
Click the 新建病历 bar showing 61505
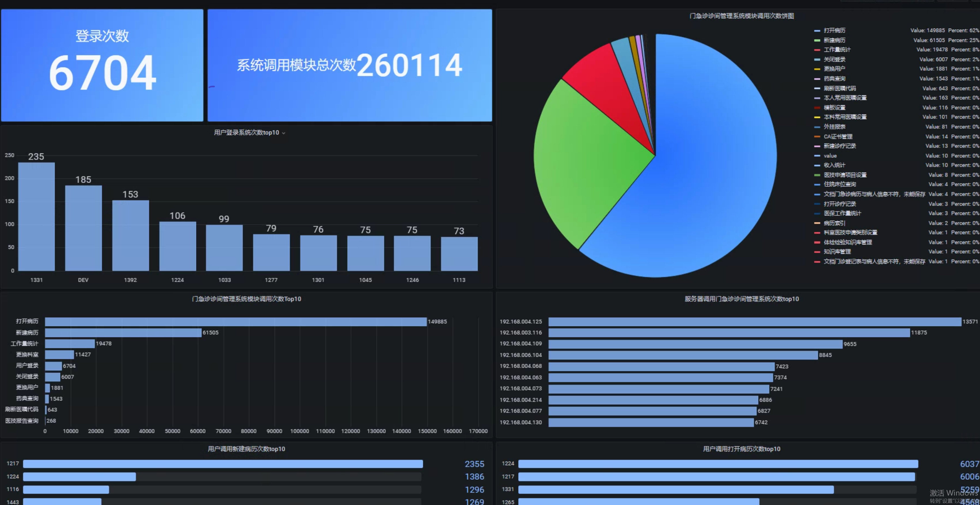click(123, 333)
